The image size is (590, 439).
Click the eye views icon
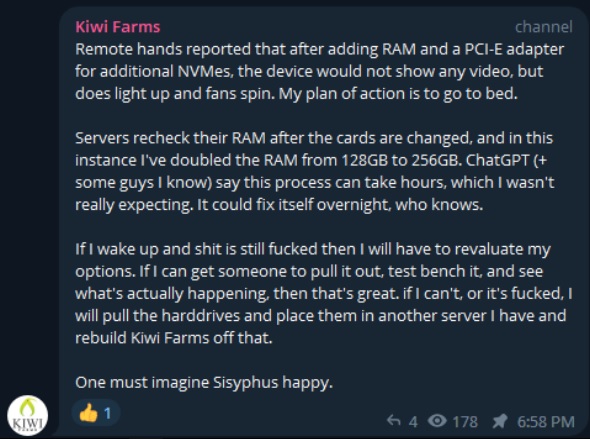437,421
